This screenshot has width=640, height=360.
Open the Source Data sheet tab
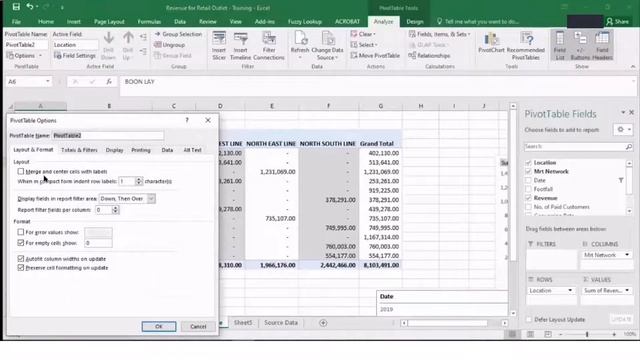point(281,322)
